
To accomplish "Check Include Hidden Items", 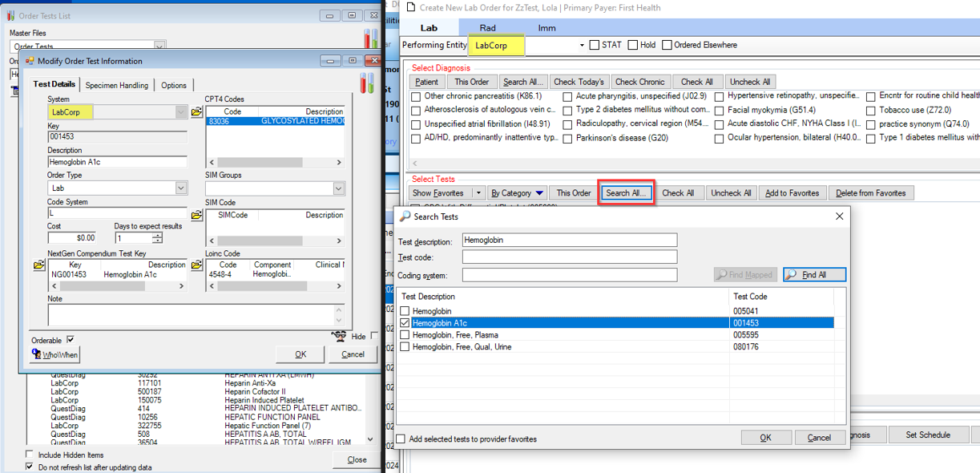I will tap(30, 455).
